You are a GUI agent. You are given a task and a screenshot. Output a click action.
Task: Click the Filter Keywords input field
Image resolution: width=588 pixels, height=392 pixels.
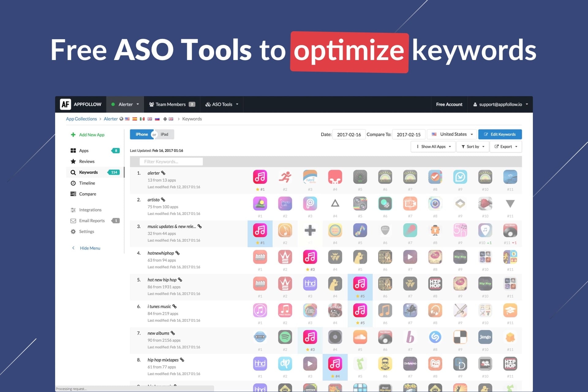tap(171, 162)
